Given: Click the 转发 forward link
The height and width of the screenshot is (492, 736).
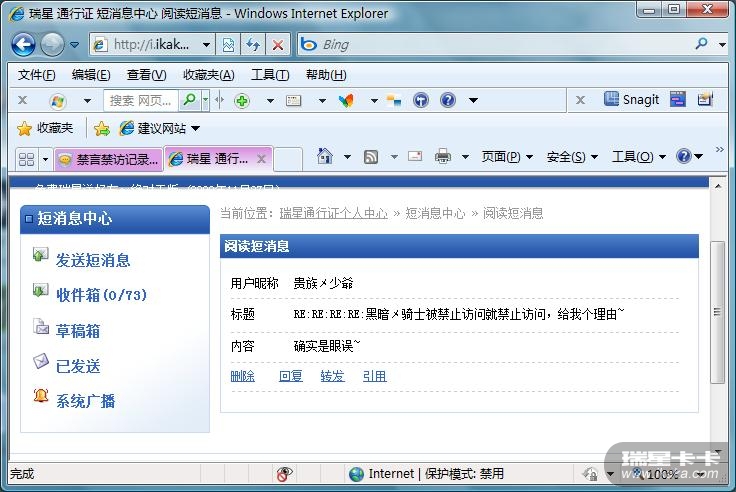Looking at the screenshot, I should click(332, 376).
